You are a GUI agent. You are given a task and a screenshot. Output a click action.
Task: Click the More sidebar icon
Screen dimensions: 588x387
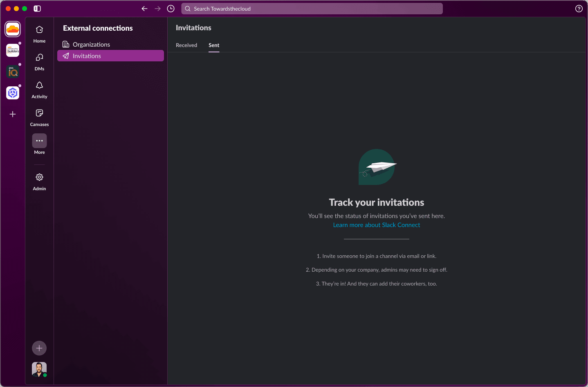39,140
